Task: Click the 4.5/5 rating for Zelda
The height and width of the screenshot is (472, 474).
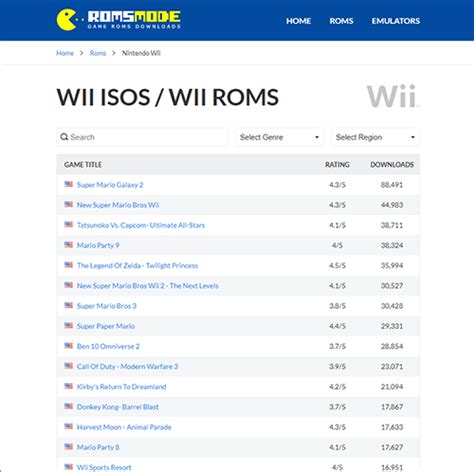Action: point(337,266)
